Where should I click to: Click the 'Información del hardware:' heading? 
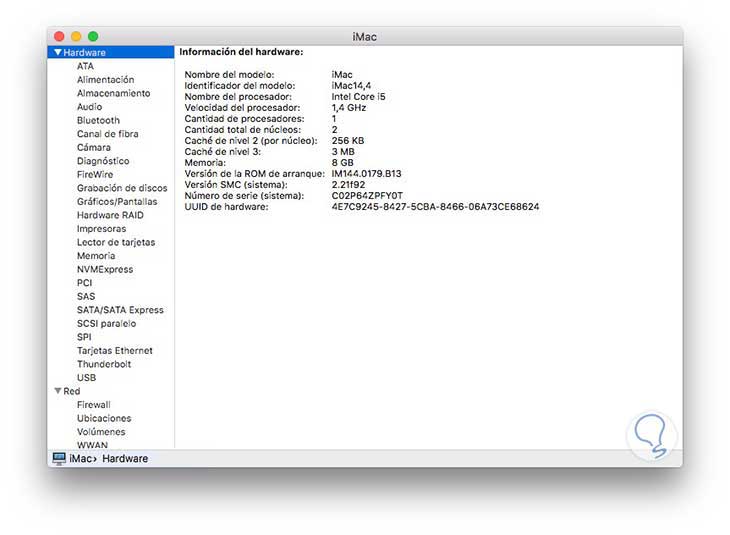point(241,52)
